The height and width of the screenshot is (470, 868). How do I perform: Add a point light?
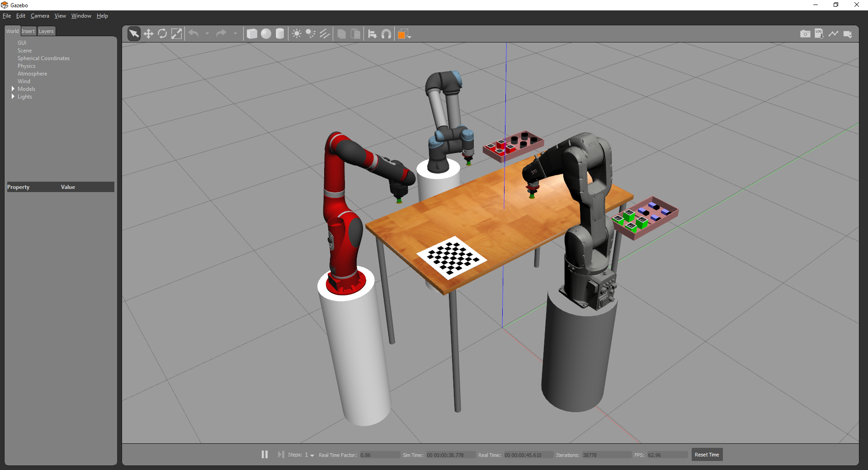297,34
